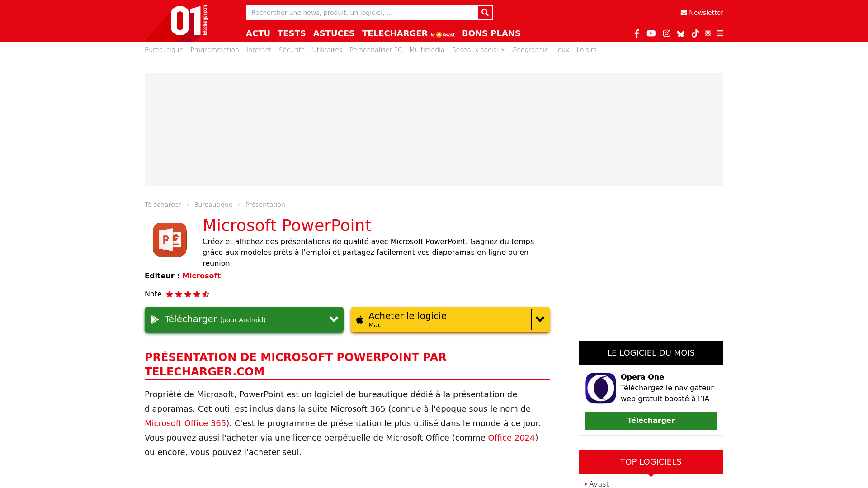This screenshot has width=868, height=488.
Task: Click Acheter le logiciel Mac button
Action: (441, 319)
